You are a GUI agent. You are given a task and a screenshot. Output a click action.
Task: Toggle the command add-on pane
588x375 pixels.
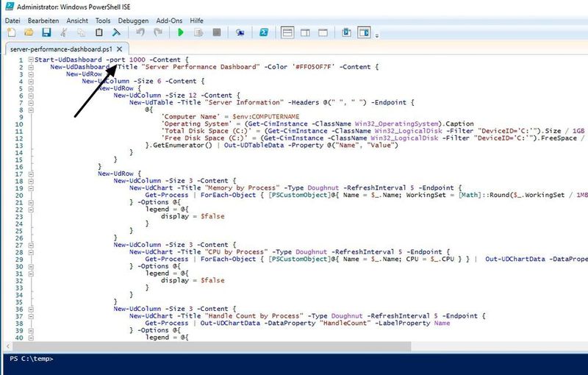click(364, 32)
